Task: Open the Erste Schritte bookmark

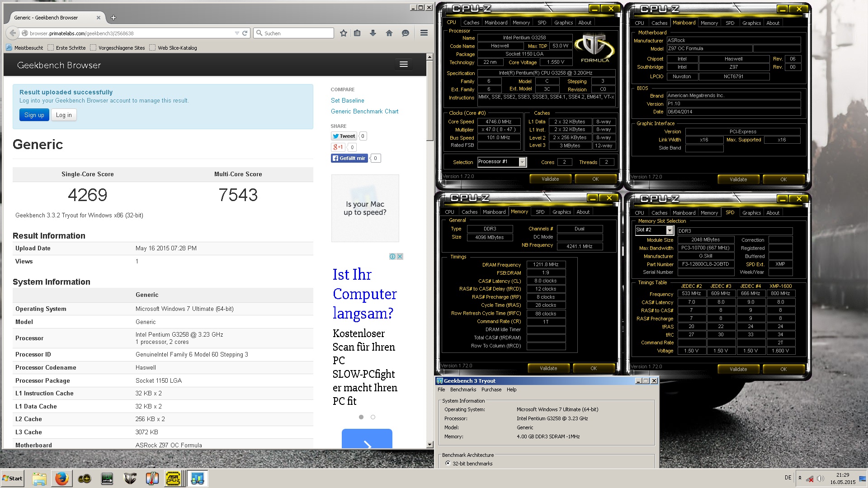Action: [x=66, y=47]
